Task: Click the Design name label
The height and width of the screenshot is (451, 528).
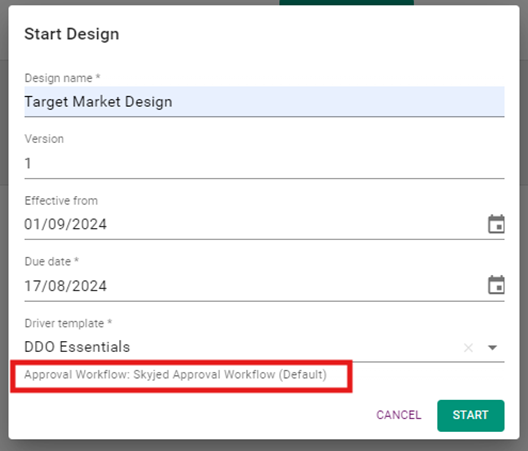Action: (62, 78)
